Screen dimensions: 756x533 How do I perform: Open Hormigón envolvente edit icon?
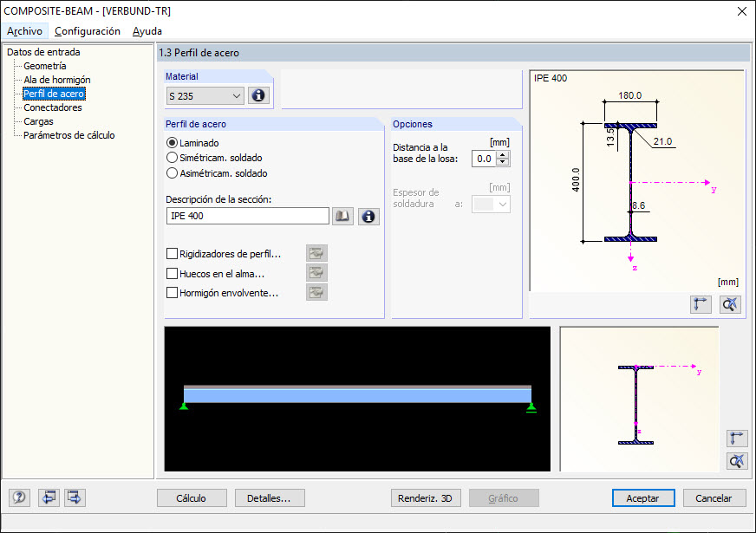point(316,292)
